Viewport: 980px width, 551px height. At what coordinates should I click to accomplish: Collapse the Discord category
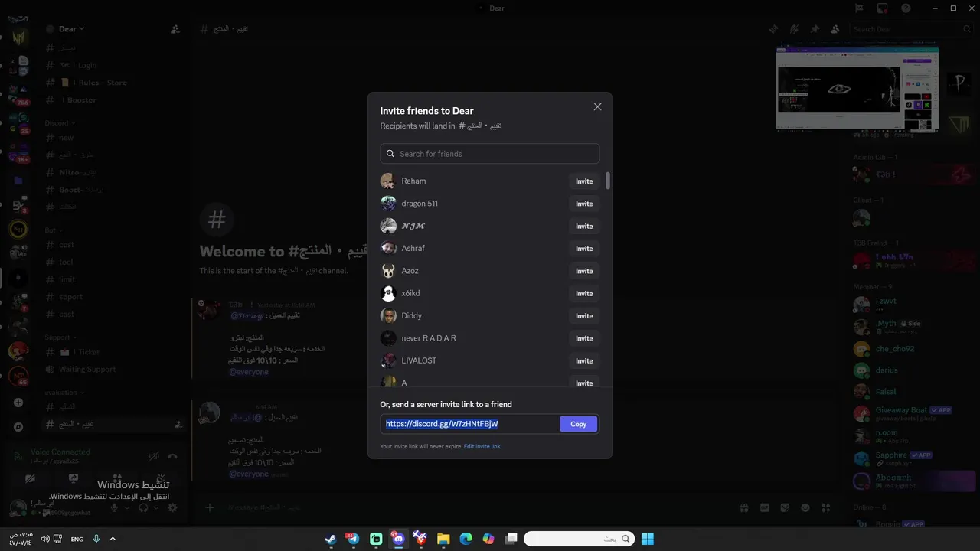click(x=58, y=123)
